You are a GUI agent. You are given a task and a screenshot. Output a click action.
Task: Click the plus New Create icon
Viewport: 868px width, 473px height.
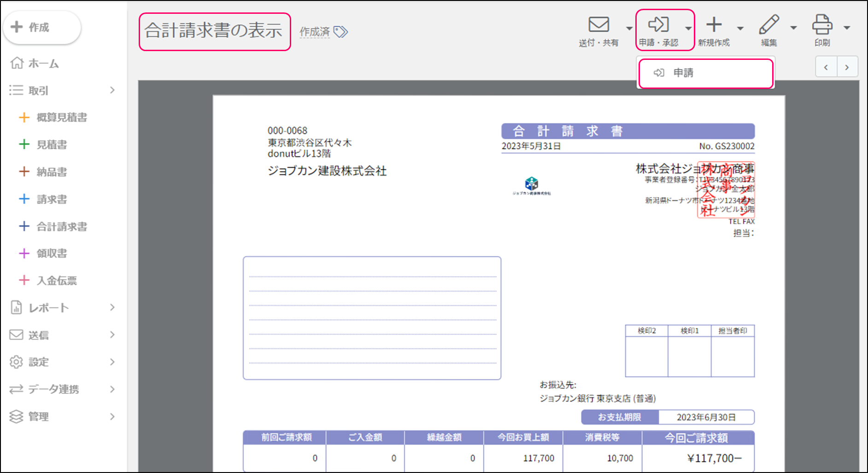pyautogui.click(x=714, y=25)
